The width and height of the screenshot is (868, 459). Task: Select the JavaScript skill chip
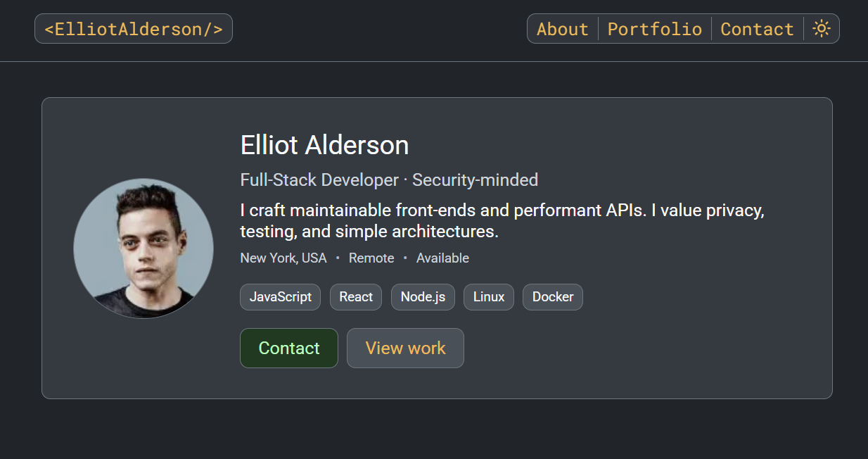click(x=280, y=296)
